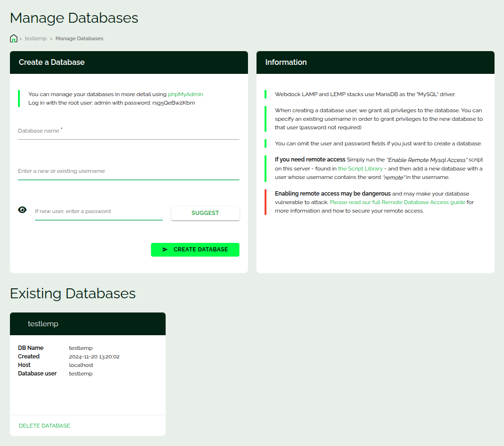504x446 pixels.
Task: Click the new or existing username field
Action: [x=128, y=171]
